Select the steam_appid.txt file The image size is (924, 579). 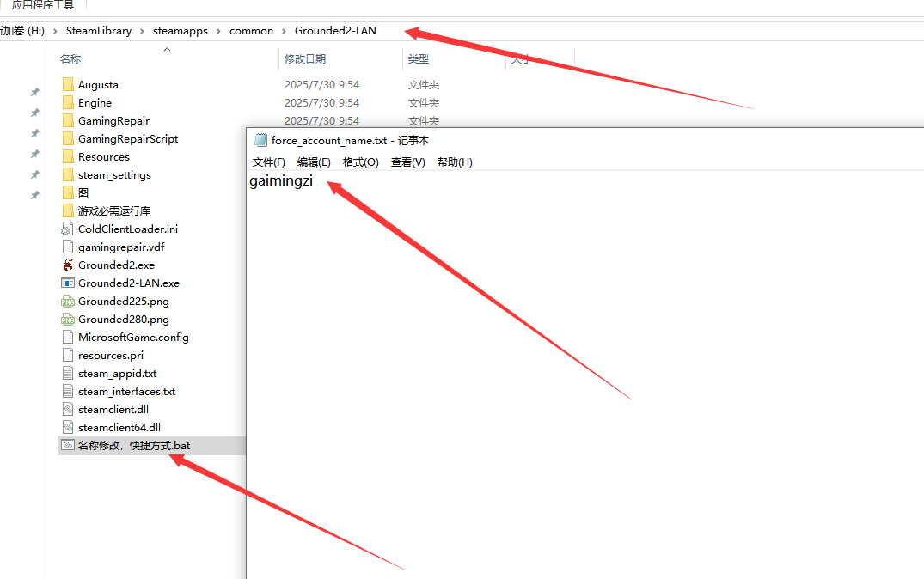point(117,374)
